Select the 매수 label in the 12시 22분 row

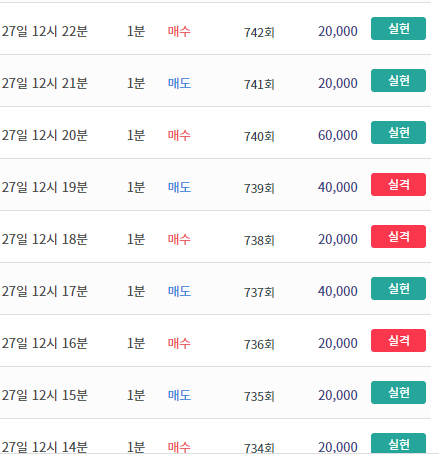coord(179,31)
